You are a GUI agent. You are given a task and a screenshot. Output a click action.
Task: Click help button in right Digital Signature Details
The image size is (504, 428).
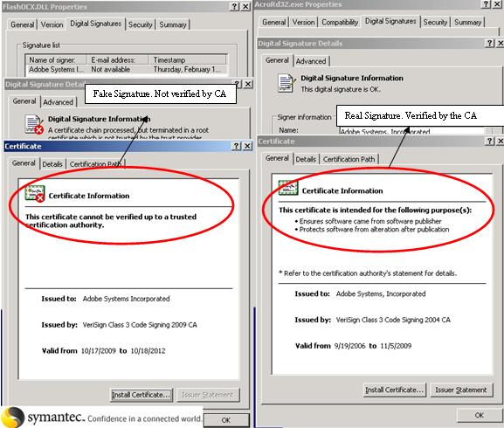click(x=489, y=43)
